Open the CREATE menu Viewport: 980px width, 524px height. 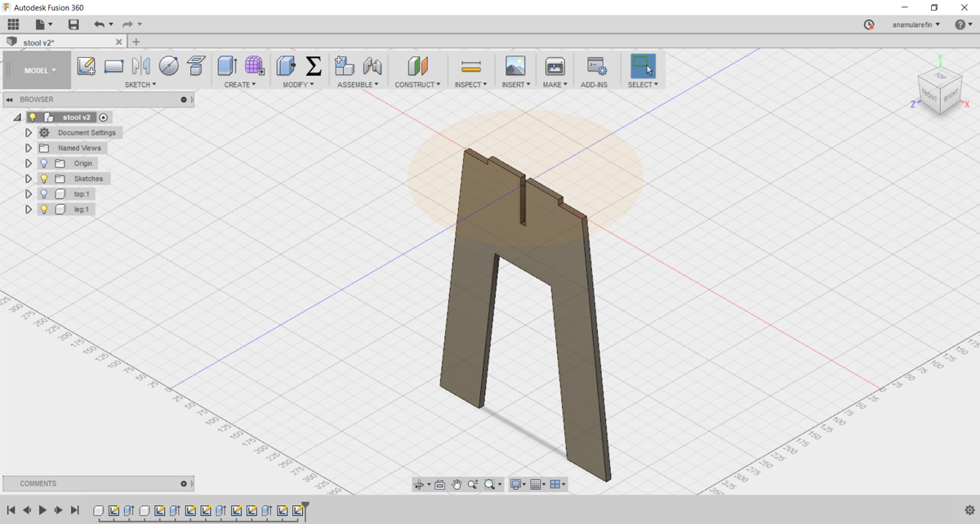click(240, 85)
